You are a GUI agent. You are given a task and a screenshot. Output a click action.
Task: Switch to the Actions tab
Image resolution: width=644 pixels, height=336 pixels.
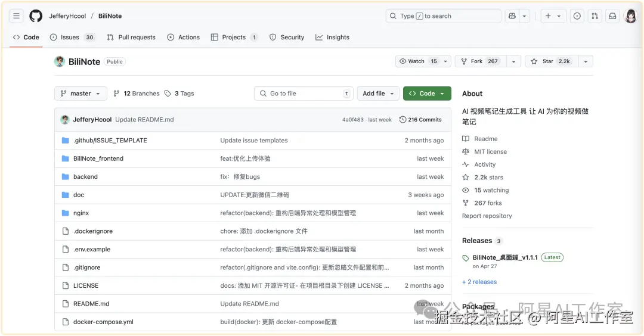click(x=184, y=37)
